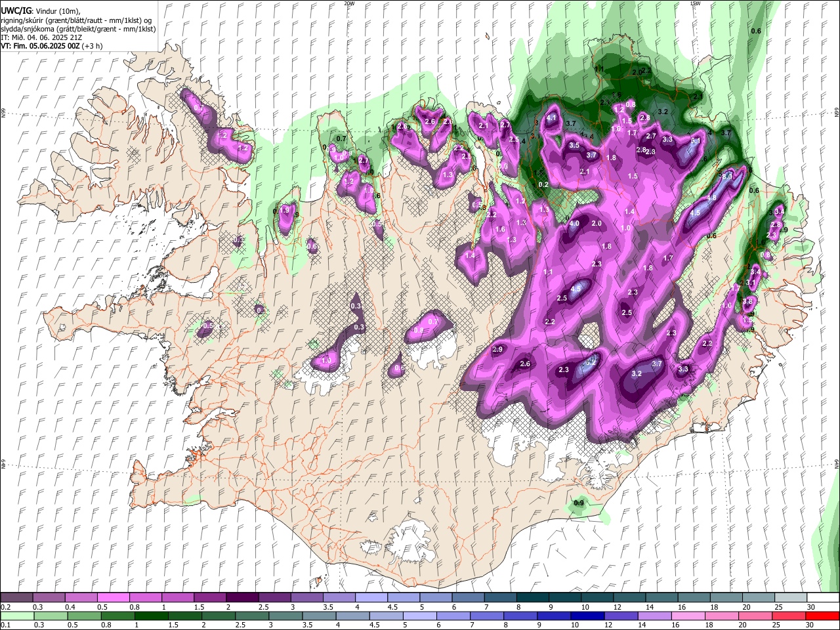This screenshot has width=840, height=630.
Task: Click the purple-scale legend swatch starting at 0.4
Action: click(81, 598)
